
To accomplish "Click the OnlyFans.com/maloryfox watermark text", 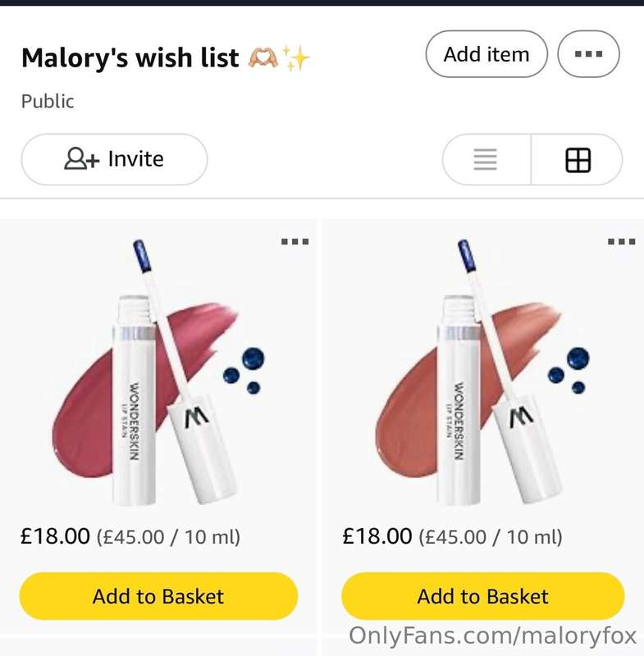I will click(493, 636).
